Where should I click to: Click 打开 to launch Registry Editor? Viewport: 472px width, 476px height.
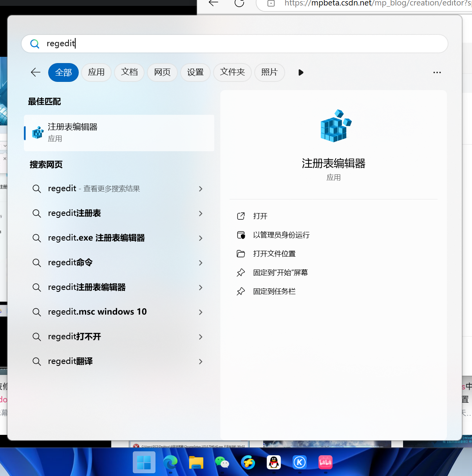point(260,216)
